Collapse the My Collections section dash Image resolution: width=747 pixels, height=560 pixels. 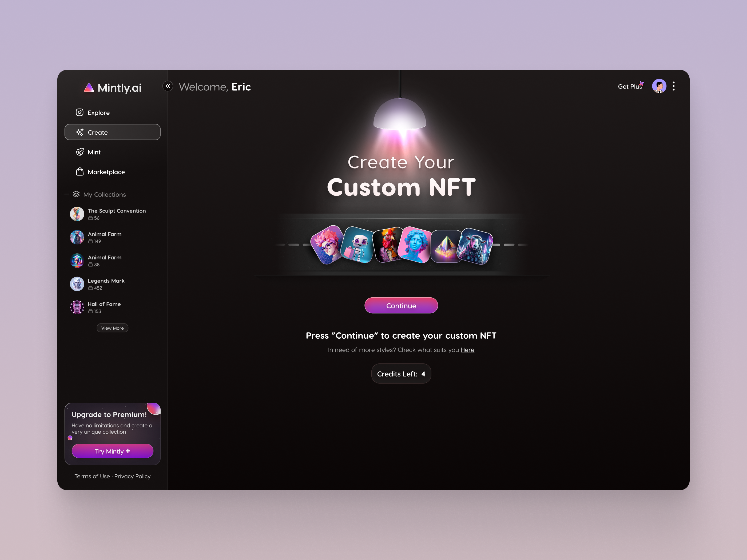67,194
